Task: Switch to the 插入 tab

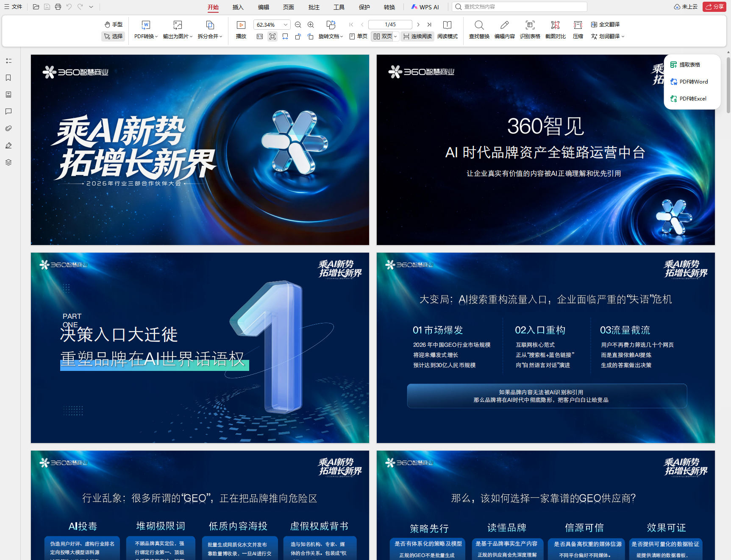Action: pyautogui.click(x=238, y=7)
